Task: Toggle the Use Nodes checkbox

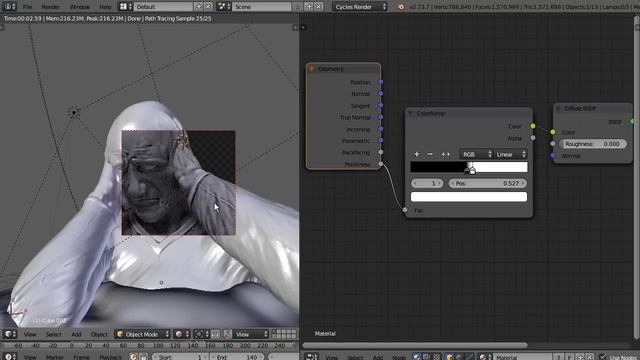Action: coord(602,357)
